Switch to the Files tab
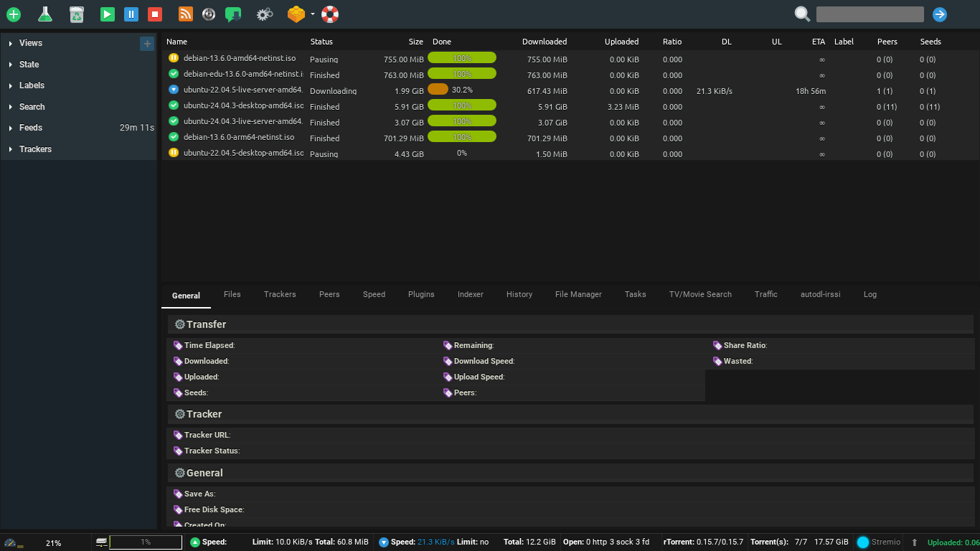 click(x=232, y=294)
